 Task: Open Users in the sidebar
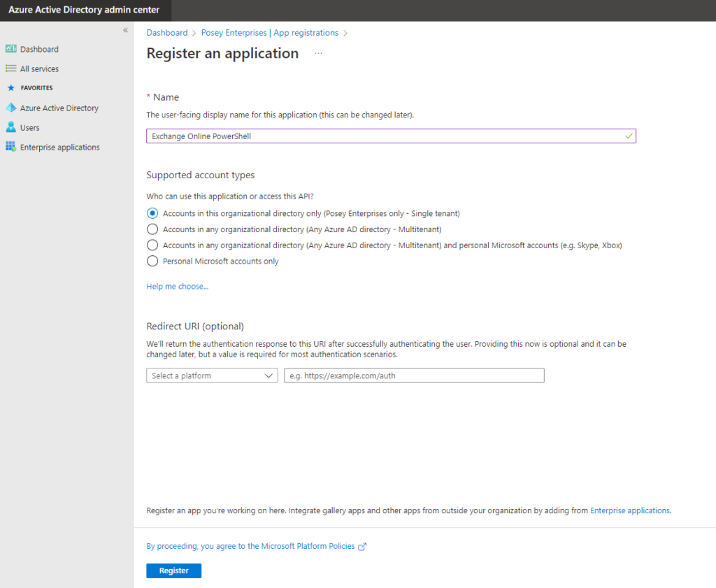(29, 128)
